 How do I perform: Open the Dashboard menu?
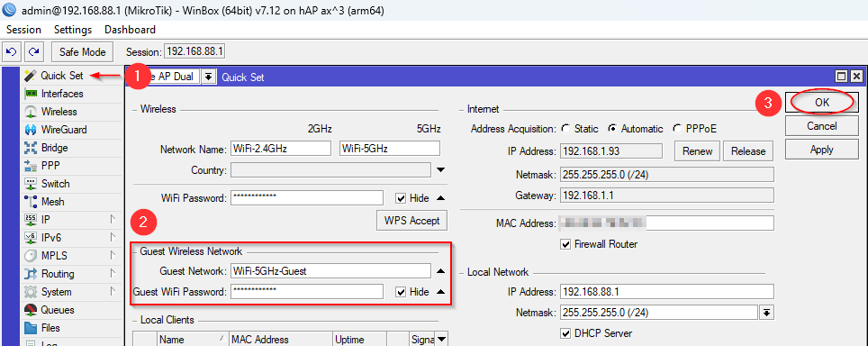[130, 30]
